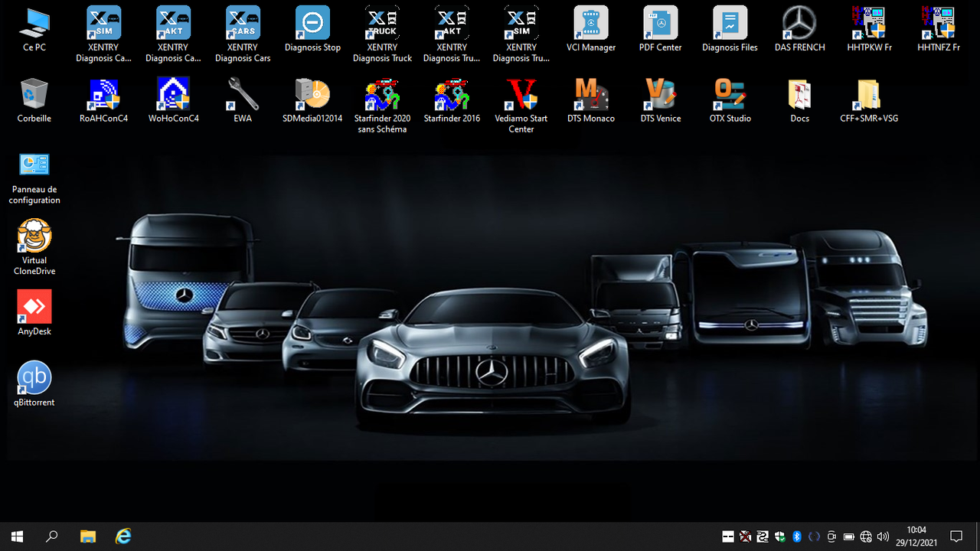Open Starfinder 2016 shortcut
The image size is (980, 551).
452,100
